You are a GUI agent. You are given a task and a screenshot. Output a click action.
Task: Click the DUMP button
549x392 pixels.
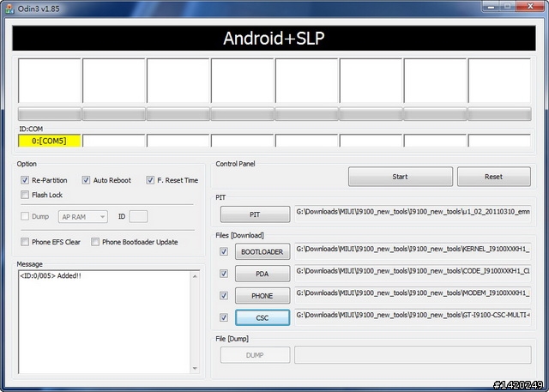(256, 355)
